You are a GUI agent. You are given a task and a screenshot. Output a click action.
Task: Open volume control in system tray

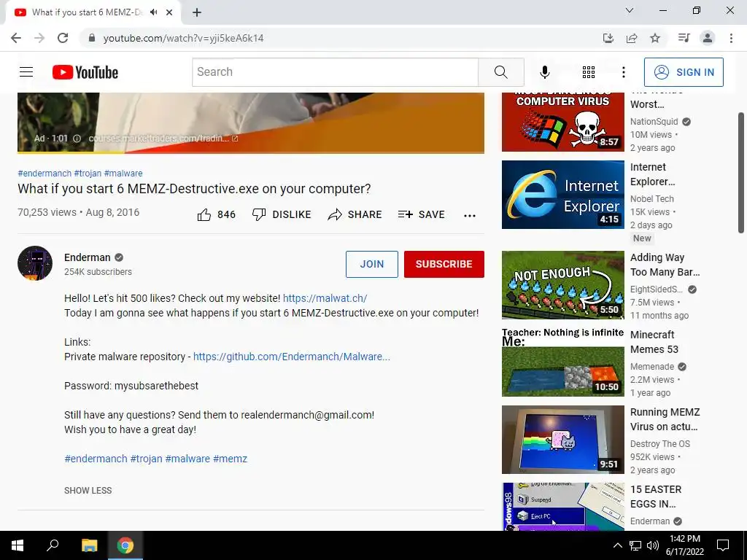tap(653, 545)
